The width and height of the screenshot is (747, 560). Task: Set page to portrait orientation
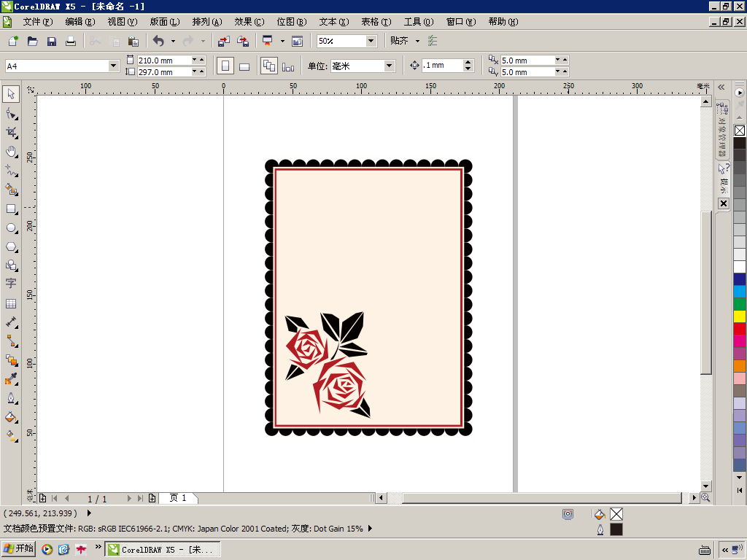click(x=225, y=66)
